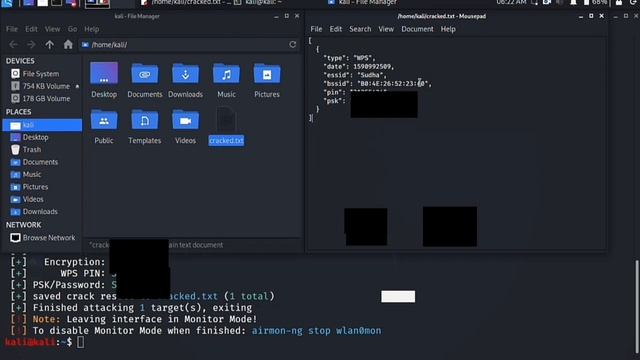The image size is (640, 360).
Task: Go up to parent folder
Action: click(x=49, y=44)
